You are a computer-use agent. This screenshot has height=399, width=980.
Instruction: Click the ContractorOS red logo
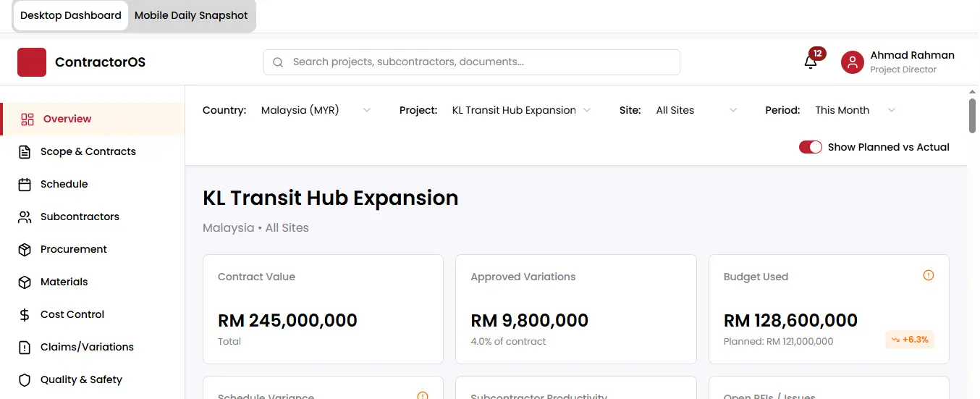[x=32, y=62]
